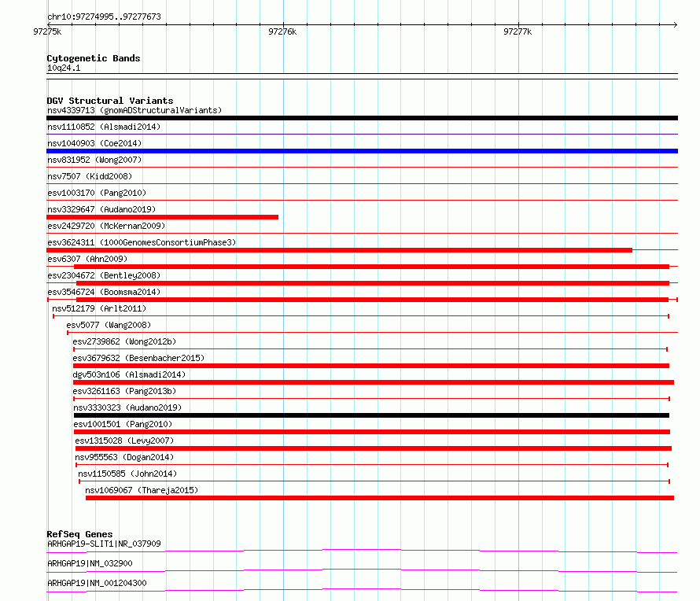
Task: Open gene ARHGAP19|NM_032900 label
Action: (x=90, y=563)
